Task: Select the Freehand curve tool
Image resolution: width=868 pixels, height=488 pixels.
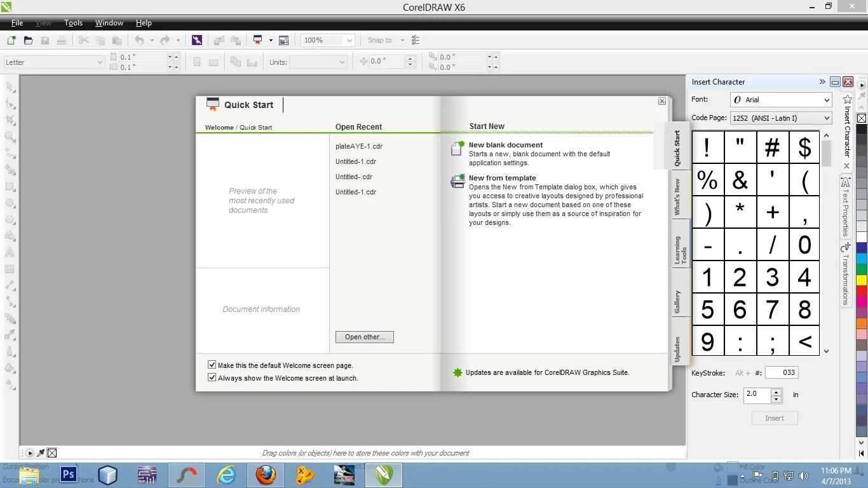Action: coord(10,153)
